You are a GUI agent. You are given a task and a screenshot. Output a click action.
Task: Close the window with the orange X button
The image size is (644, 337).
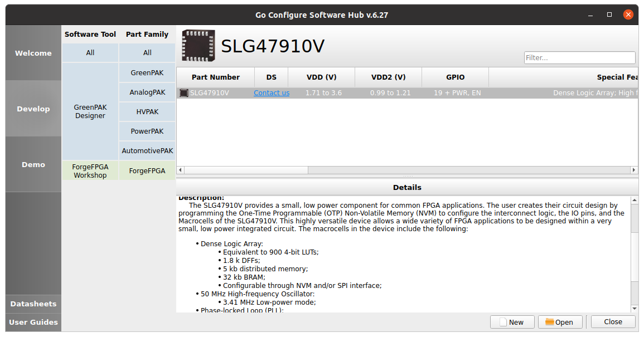(x=628, y=15)
